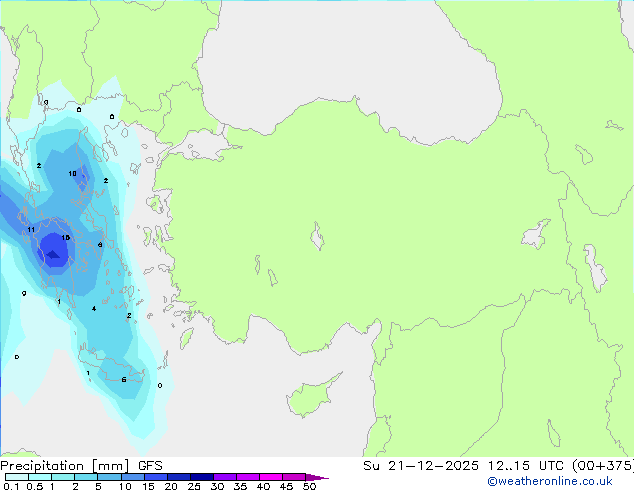Viewport: 634px width, 490px height.
Task: Click the 'Su 21-12-2025 12..15 UTC' timestamp
Action: [x=463, y=466]
